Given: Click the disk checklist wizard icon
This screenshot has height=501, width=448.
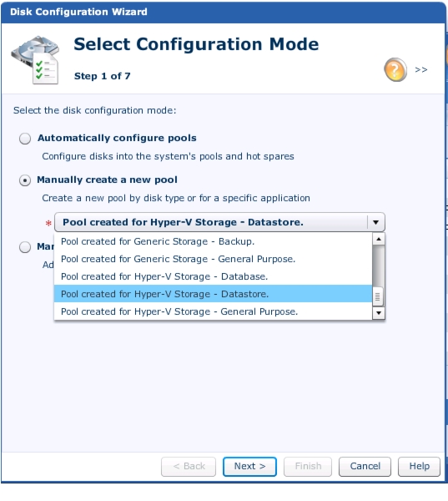Looking at the screenshot, I should [35, 60].
